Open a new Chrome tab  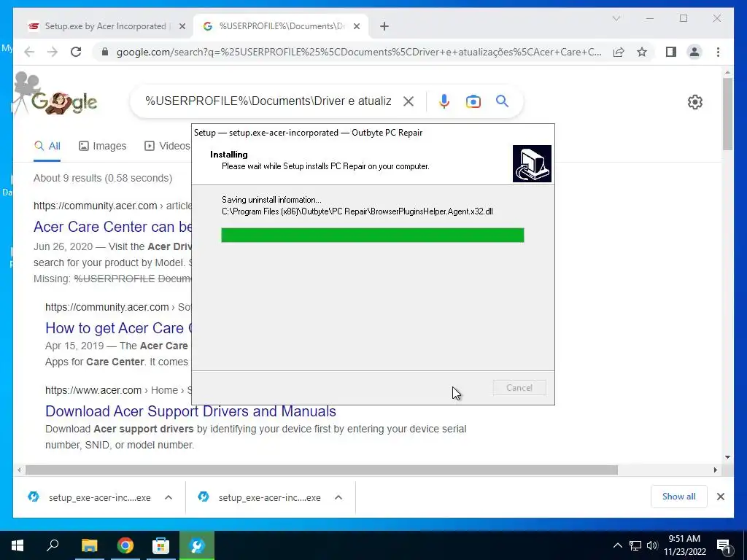(x=384, y=26)
